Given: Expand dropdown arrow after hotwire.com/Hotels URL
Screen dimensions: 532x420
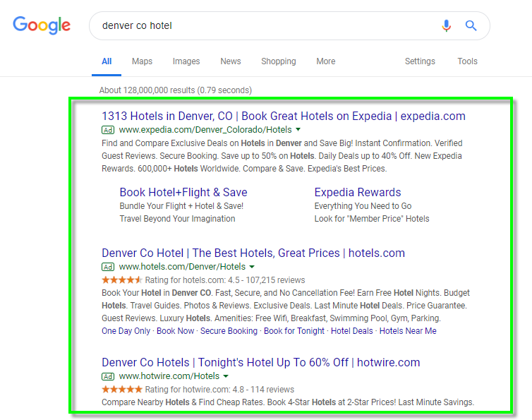Looking at the screenshot, I should tap(226, 376).
